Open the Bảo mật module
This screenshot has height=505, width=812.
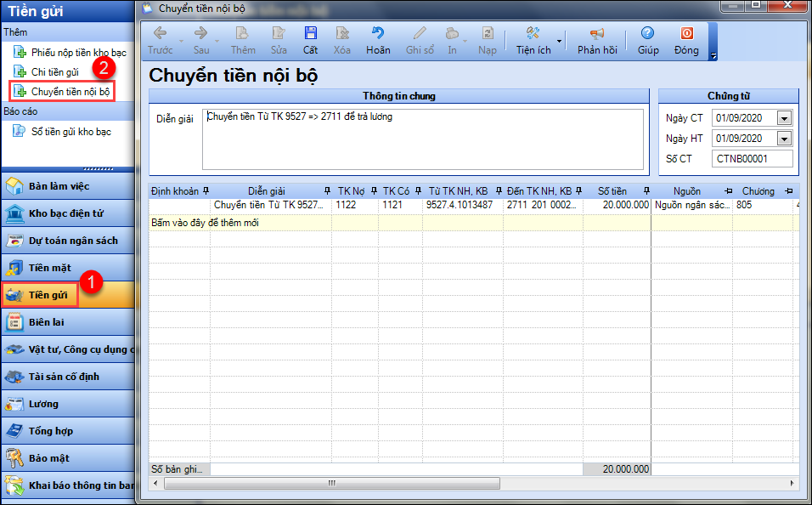(68, 458)
